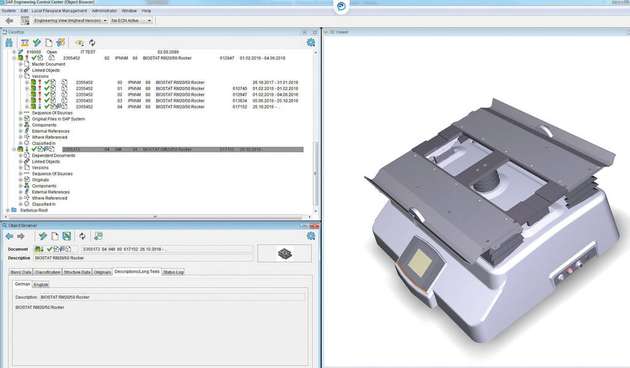Click the rocker thumbnail preview image

point(284,254)
